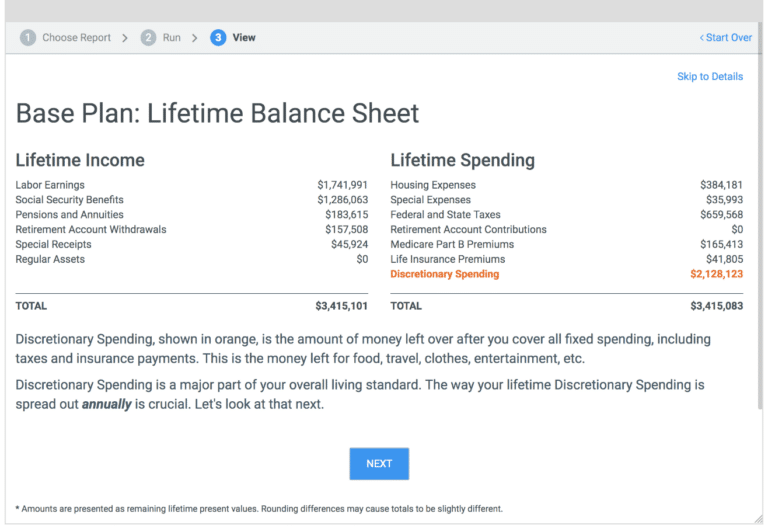Click the chevron arrow after Run
This screenshot has width=768, height=528.
click(x=195, y=38)
